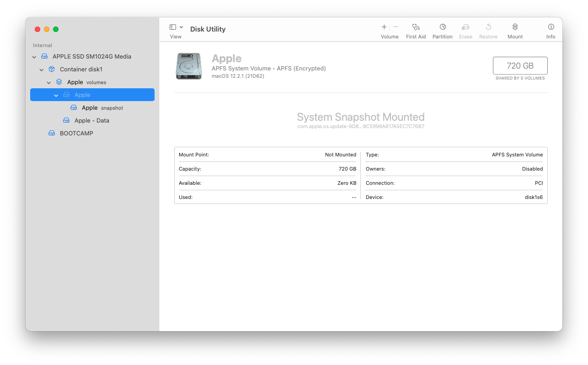Minimize window with the yellow button
Viewport: 588px width, 365px height.
[x=47, y=29]
